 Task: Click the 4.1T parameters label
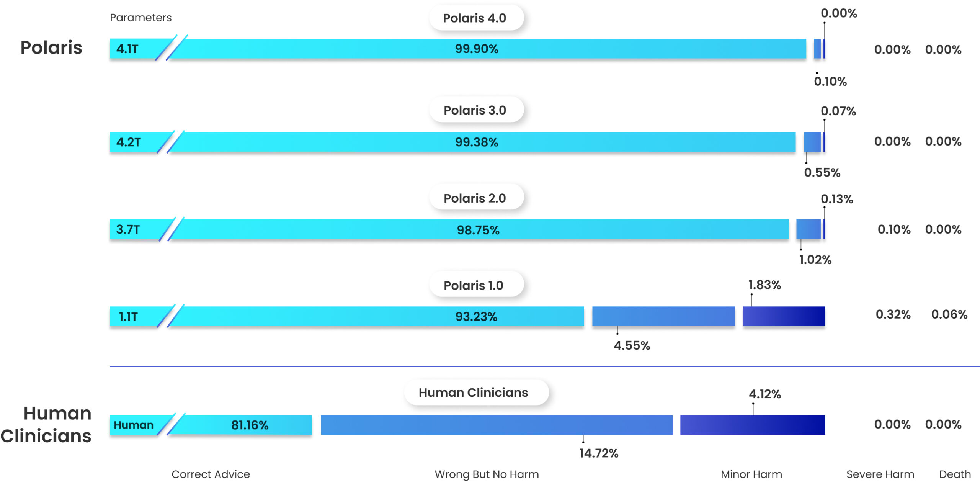(127, 49)
